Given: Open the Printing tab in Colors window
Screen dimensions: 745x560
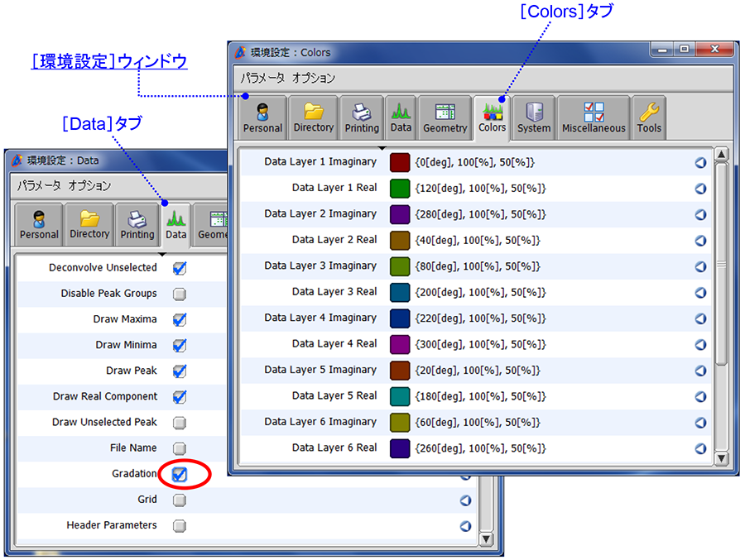Looking at the screenshot, I should 362,117.
